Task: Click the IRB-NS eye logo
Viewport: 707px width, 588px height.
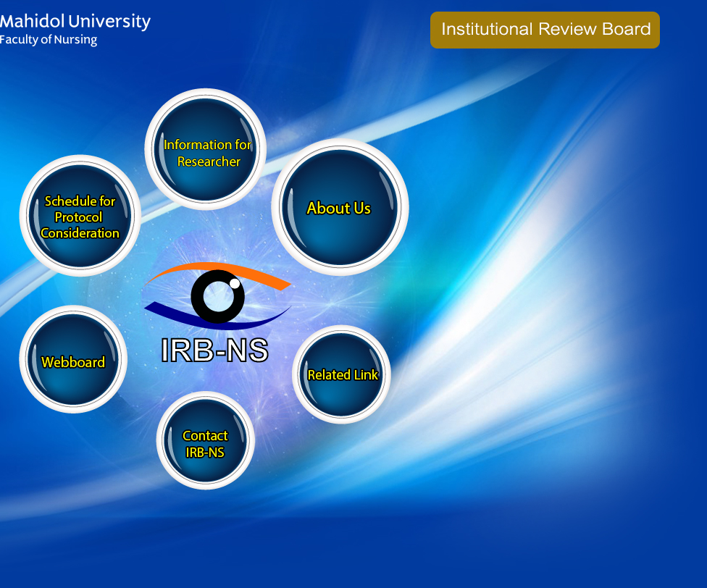Action: pos(217,295)
